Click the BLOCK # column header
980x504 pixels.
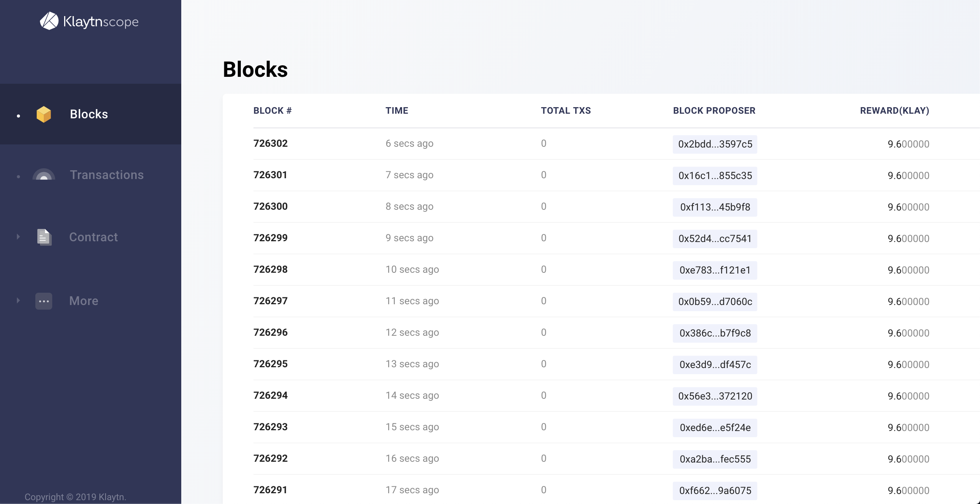coord(273,111)
